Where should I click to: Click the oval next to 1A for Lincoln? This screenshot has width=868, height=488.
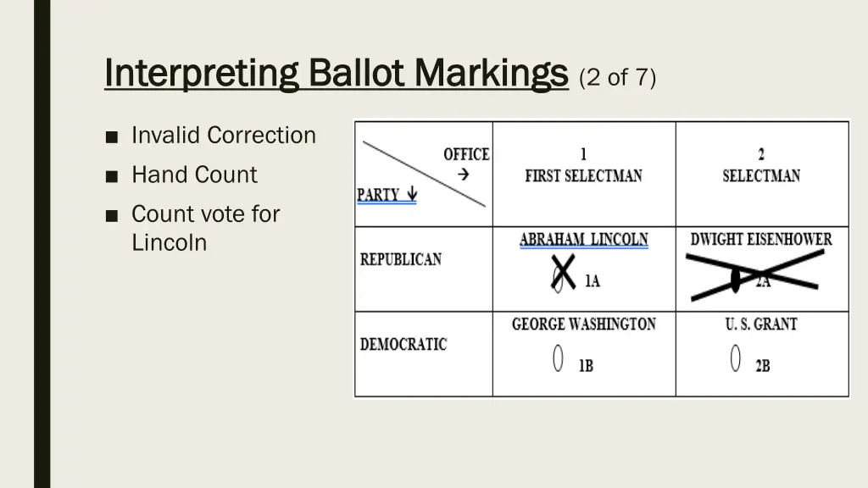coord(559,281)
